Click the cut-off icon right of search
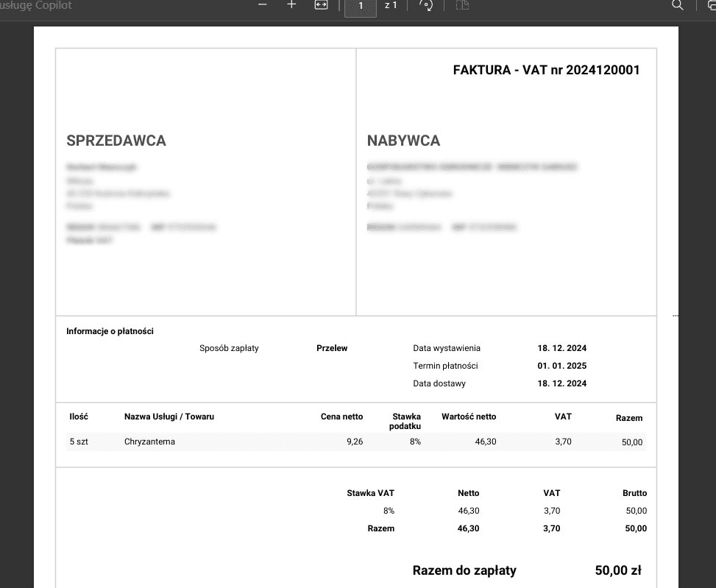 click(x=709, y=5)
